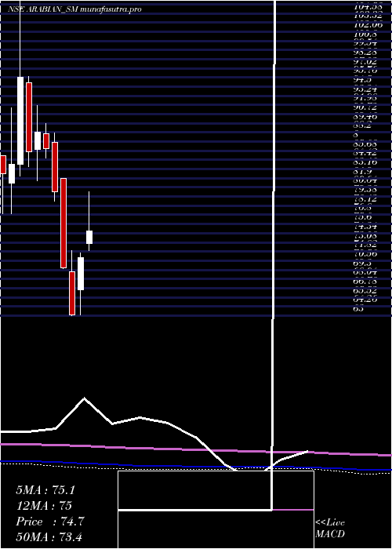Click the 79.38 price axis label
This screenshot has height=549, width=392.
[365, 190]
